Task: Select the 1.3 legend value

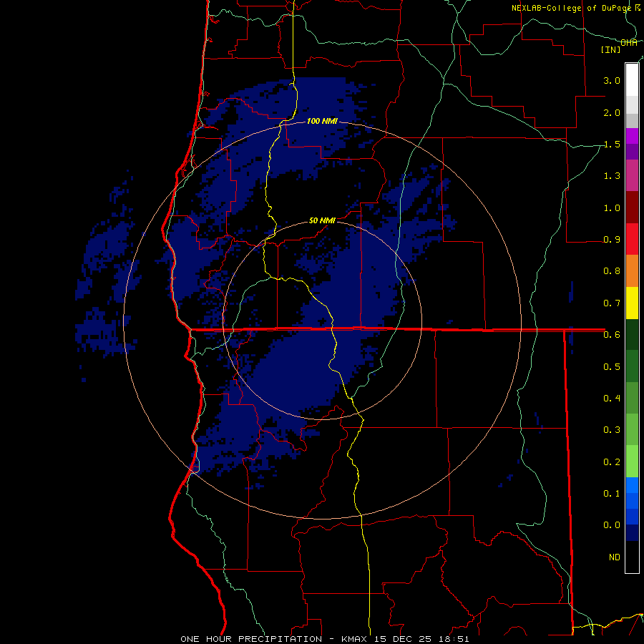Action: click(x=612, y=176)
